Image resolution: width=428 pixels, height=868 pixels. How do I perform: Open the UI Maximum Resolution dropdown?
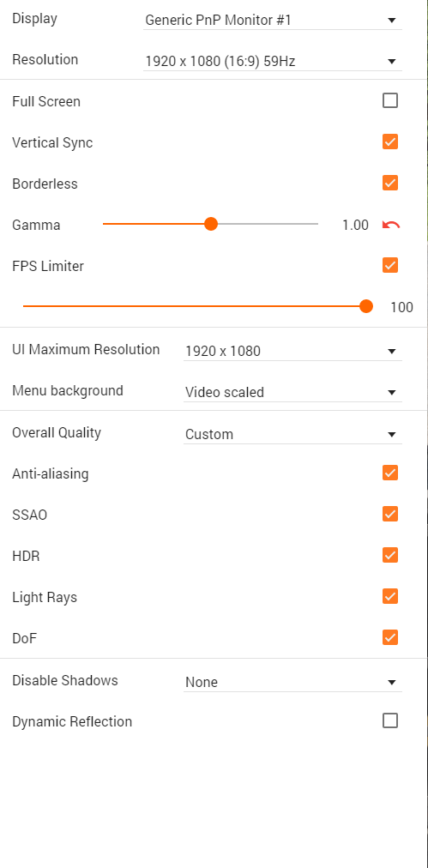pos(292,351)
